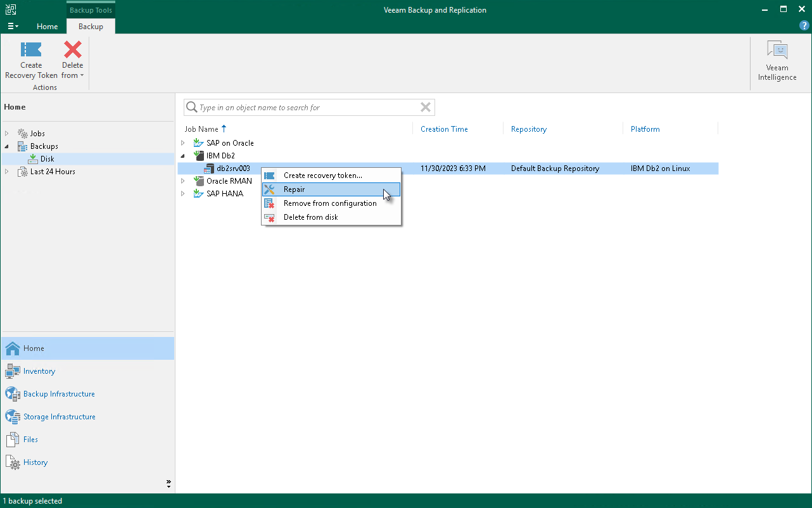Click the Create Recovery Token ribbon icon
This screenshot has height=508, width=812.
31,51
